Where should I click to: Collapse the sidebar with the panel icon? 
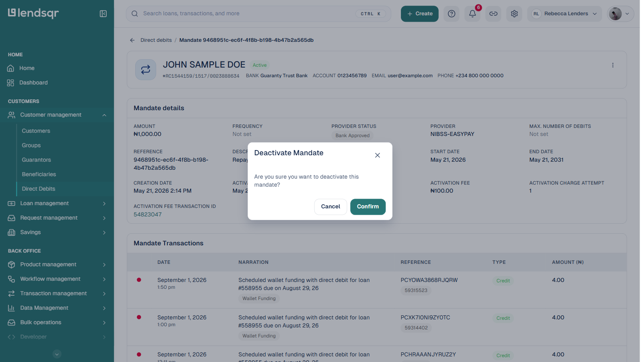[x=103, y=14]
